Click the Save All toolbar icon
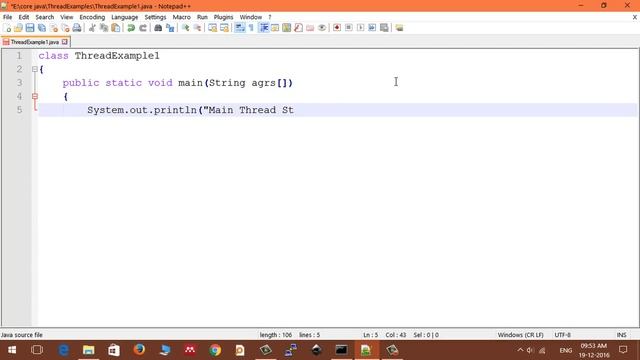This screenshot has width=640, height=360. 42,28
